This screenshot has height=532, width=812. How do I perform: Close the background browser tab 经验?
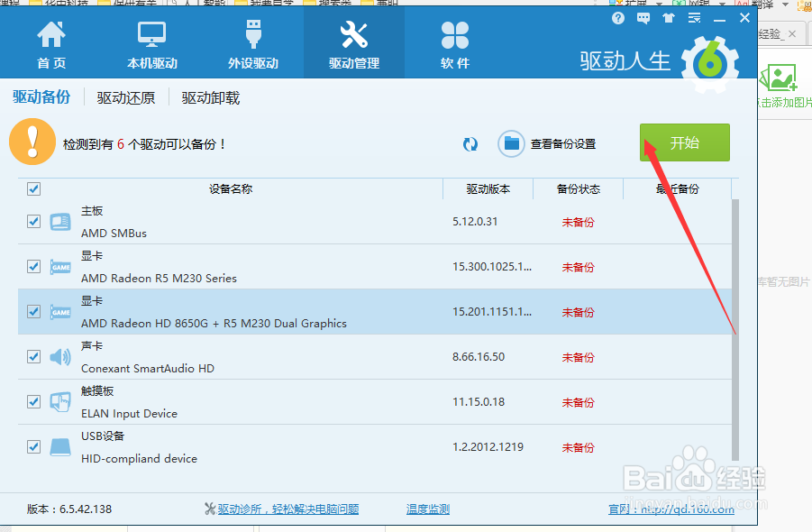tap(792, 34)
